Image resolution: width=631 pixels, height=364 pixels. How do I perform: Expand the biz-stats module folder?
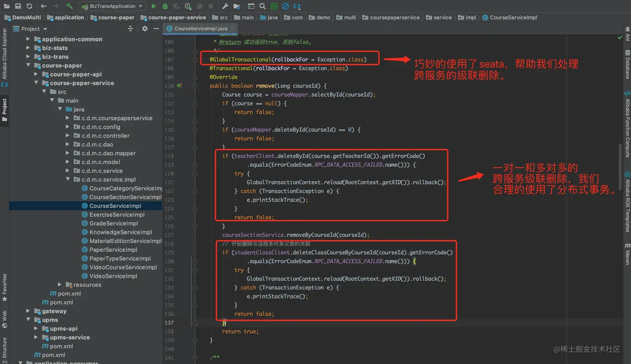click(x=28, y=48)
